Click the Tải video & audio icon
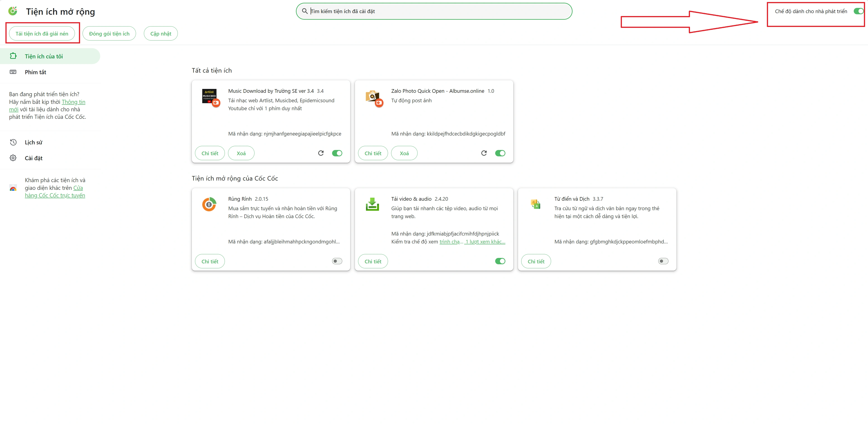Screen dimensions: 868x424 [372, 204]
